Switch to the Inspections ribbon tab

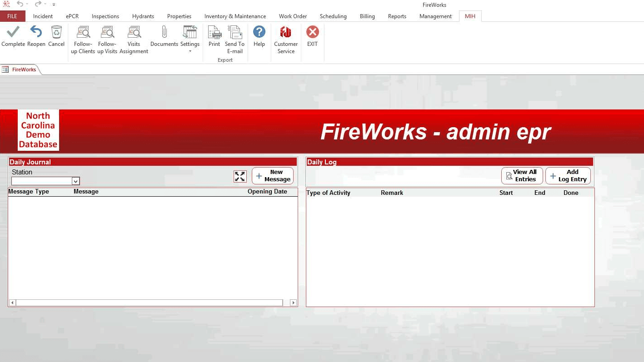coord(105,16)
